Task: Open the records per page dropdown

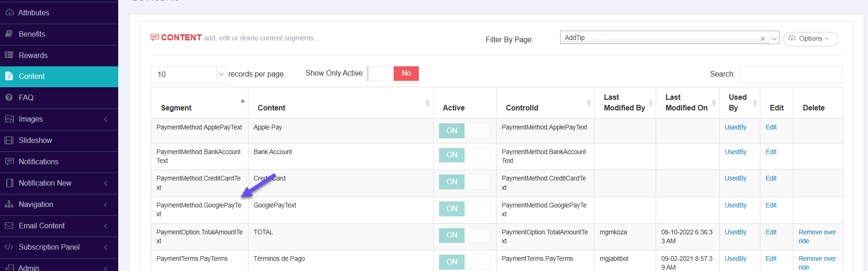Action: (x=188, y=74)
